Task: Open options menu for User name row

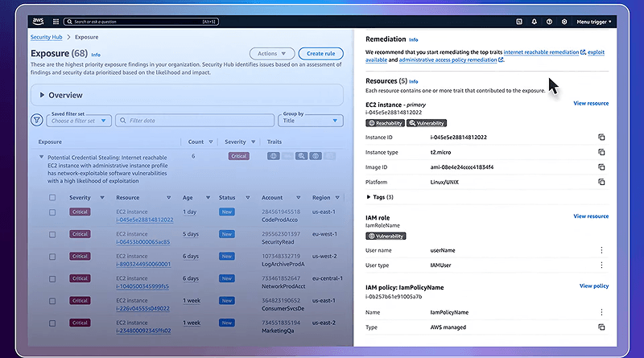Action: [601, 250]
